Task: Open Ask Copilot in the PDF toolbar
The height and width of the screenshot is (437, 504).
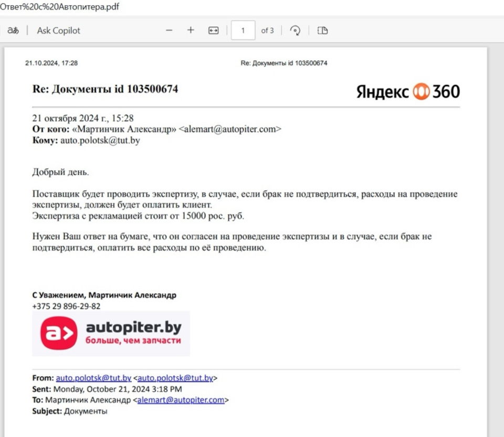Action: [58, 30]
